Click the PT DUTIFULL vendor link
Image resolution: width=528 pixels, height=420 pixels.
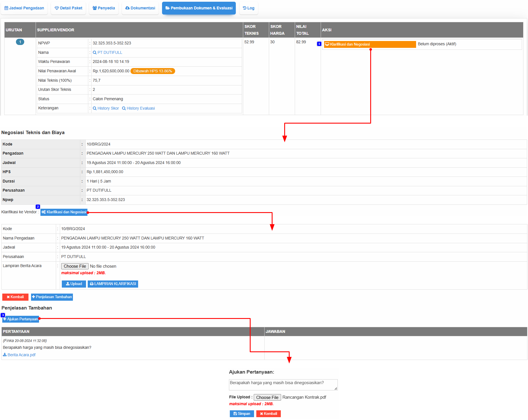click(107, 52)
